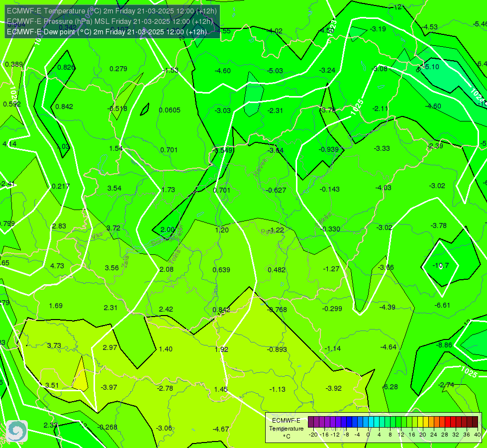Click the dew point value 0.279

118,69
